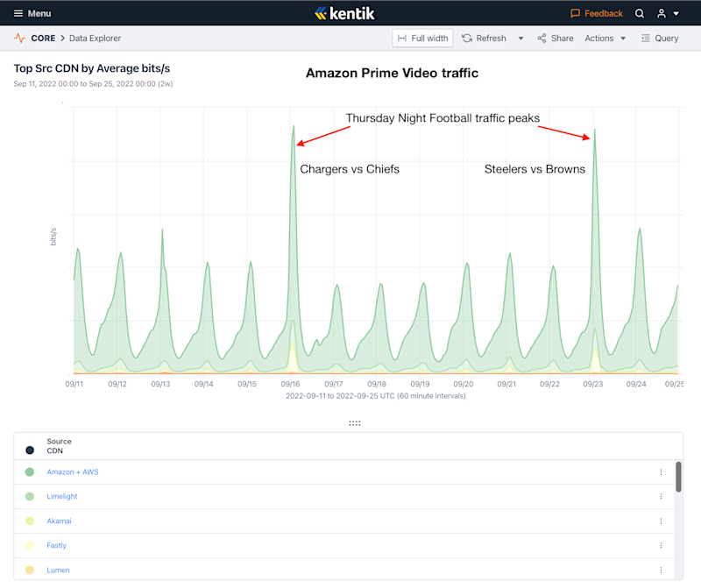The width and height of the screenshot is (701, 588).
Task: Open the Limelight CDN link
Action: tap(62, 496)
